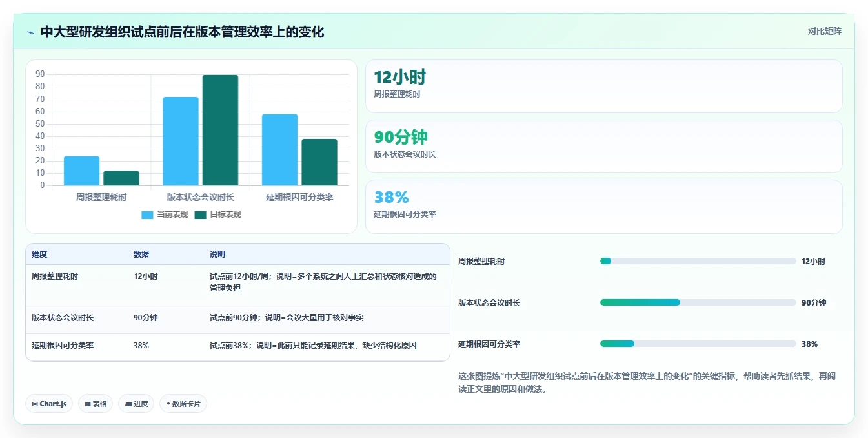
Task: Click the 进度 tag
Action: (x=136, y=404)
